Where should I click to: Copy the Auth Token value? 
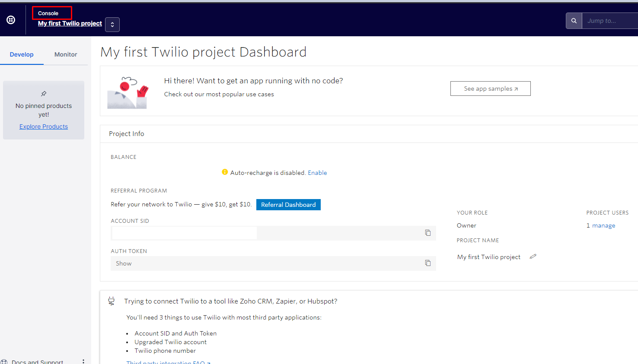pyautogui.click(x=428, y=263)
